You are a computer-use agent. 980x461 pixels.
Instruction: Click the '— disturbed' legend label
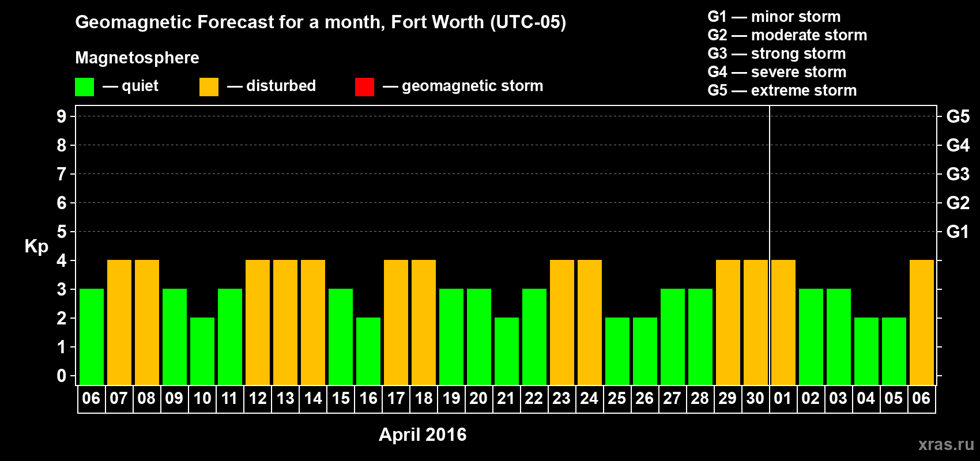pos(272,86)
